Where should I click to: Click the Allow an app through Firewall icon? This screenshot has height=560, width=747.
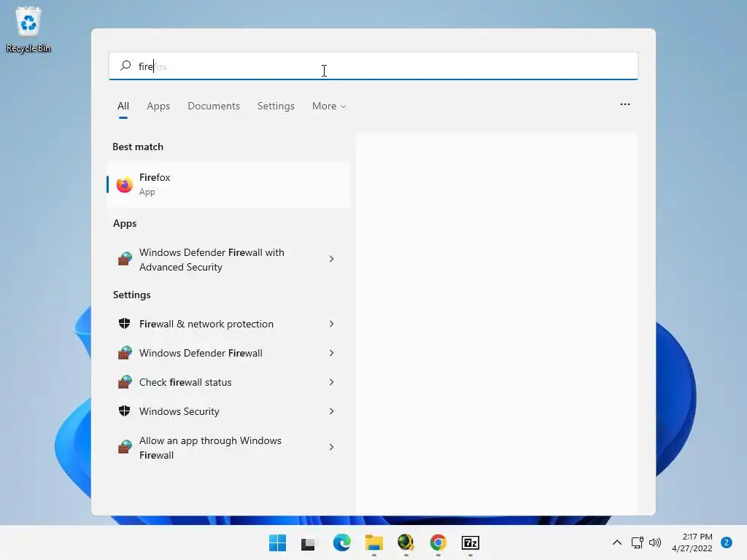click(125, 447)
